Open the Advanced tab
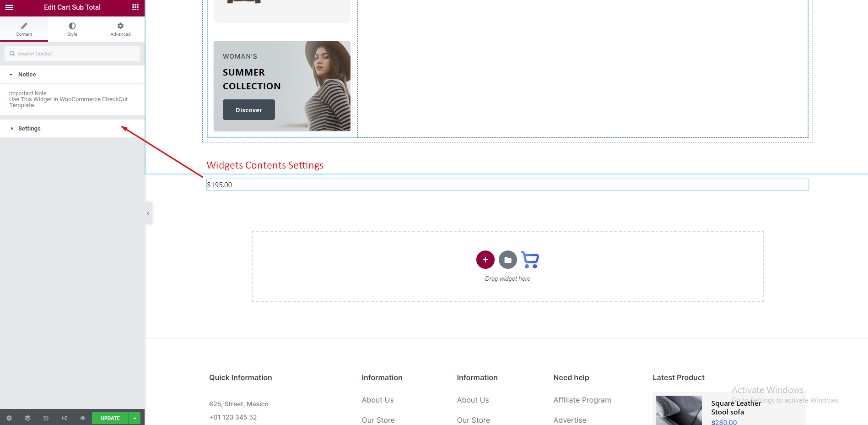This screenshot has width=868, height=425. coord(120,29)
